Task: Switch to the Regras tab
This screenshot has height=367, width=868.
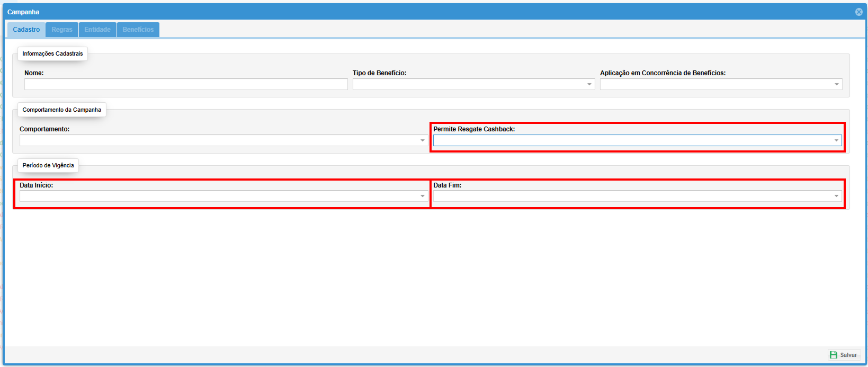Action: pos(62,30)
